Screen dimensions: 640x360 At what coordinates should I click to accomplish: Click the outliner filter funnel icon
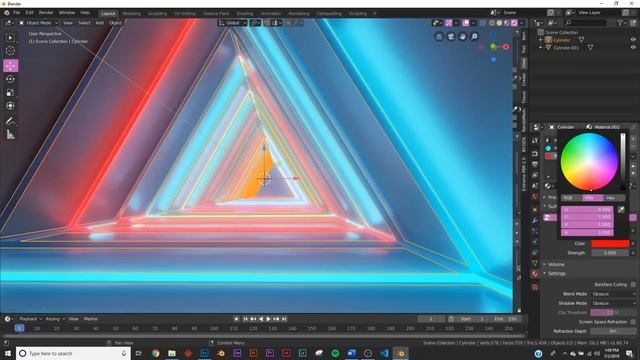[x=621, y=23]
